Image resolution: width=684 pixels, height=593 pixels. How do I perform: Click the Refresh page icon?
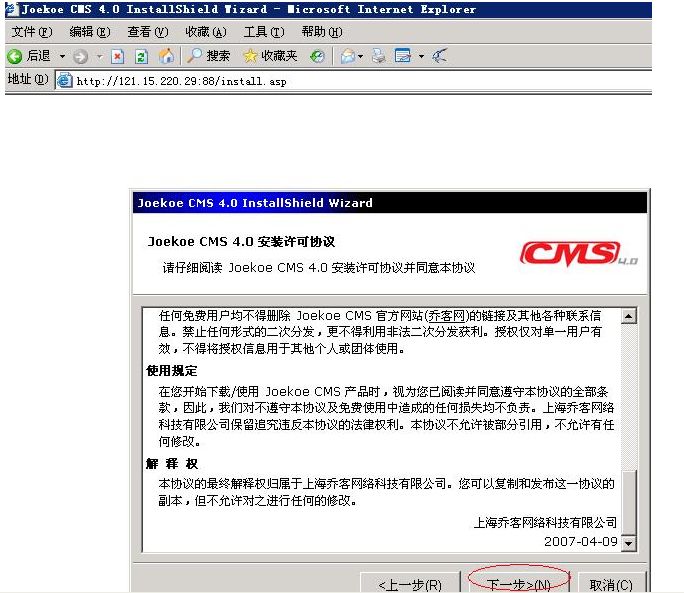point(141,56)
